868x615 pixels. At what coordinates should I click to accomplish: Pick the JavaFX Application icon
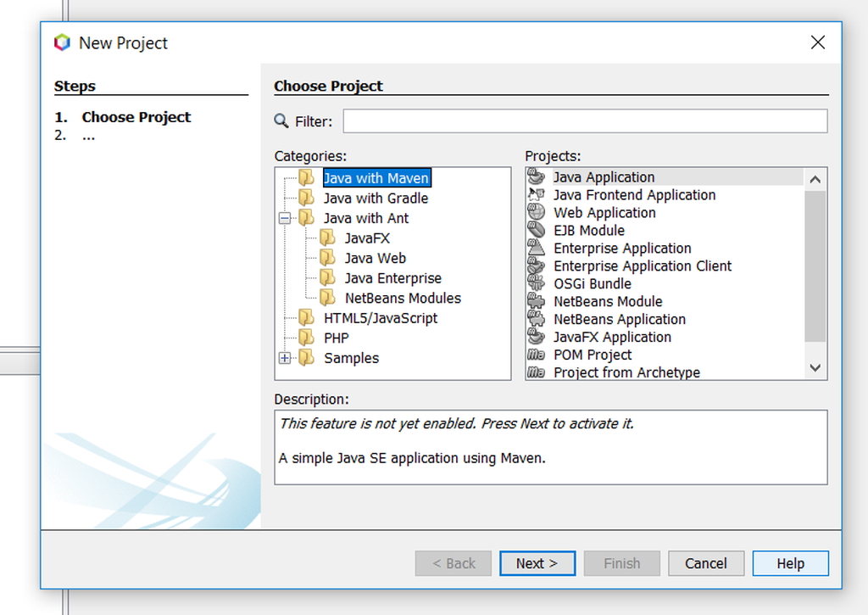[x=535, y=337]
